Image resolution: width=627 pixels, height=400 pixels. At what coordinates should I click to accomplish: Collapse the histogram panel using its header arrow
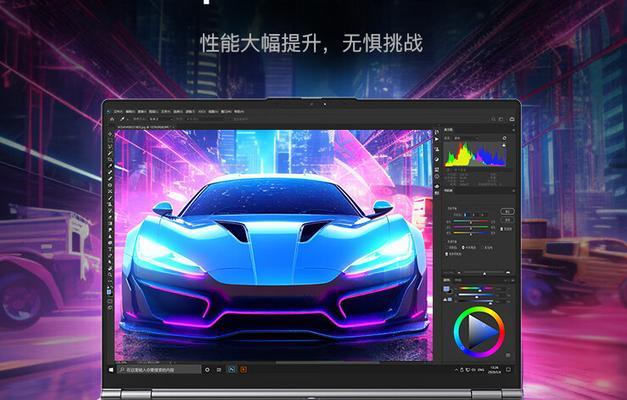click(x=514, y=130)
